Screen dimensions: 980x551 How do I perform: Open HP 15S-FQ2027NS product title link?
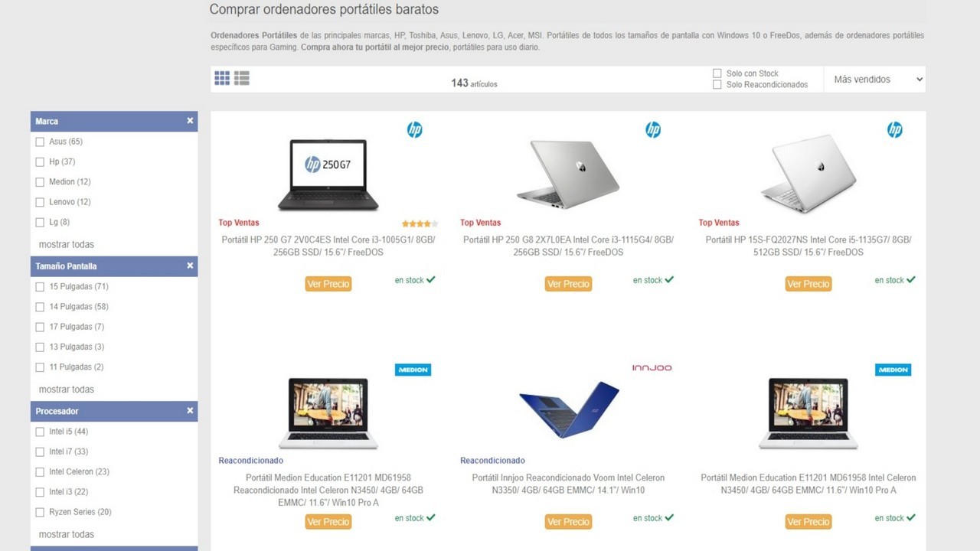tap(808, 246)
